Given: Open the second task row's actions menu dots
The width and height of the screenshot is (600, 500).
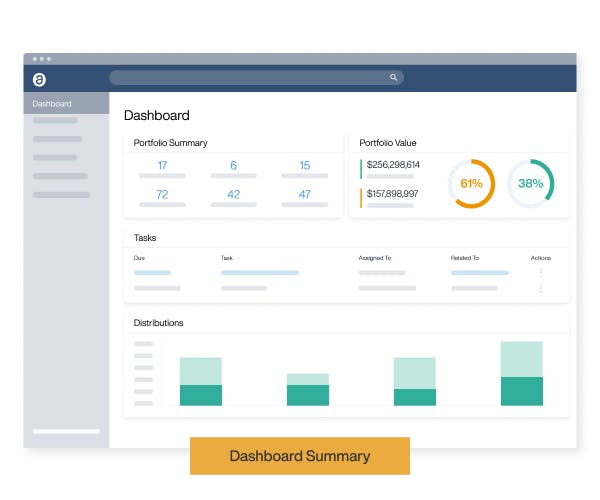Looking at the screenshot, I should pos(541,288).
